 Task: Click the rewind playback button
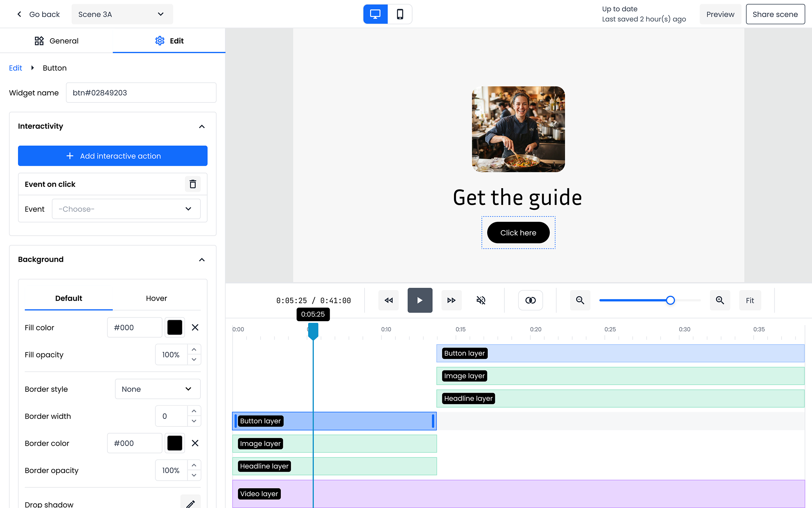tap(389, 300)
